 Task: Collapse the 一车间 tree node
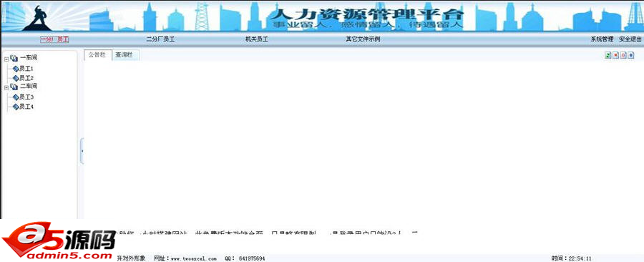6,59
